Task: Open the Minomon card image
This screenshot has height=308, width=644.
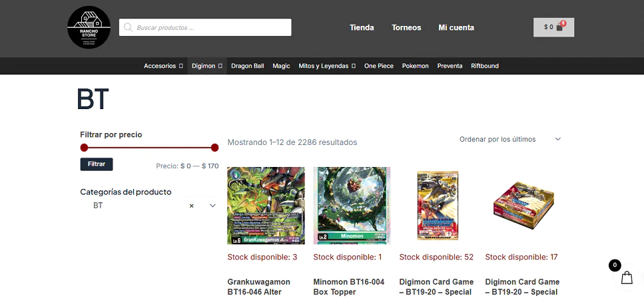Action: 352,206
